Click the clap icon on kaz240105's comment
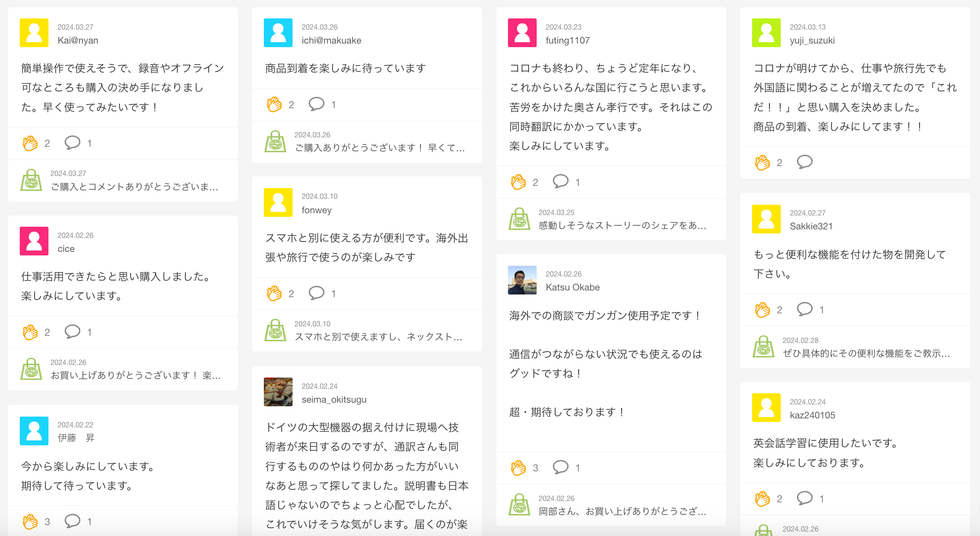This screenshot has width=980, height=536. point(762,499)
